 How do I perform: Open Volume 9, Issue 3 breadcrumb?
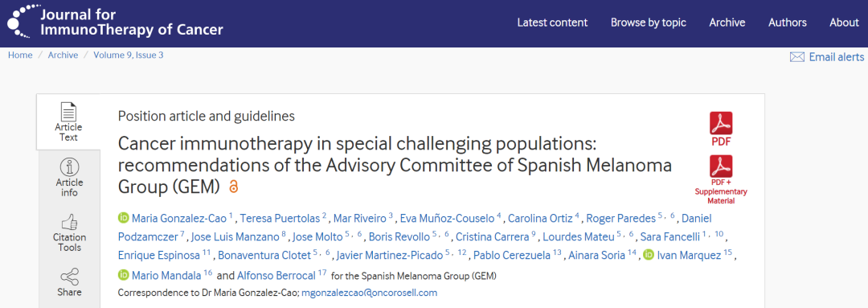click(x=129, y=55)
